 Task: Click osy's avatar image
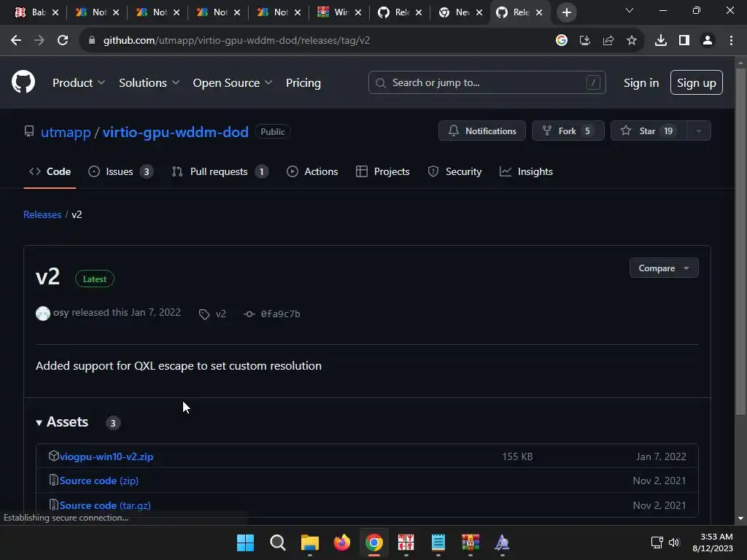43,314
